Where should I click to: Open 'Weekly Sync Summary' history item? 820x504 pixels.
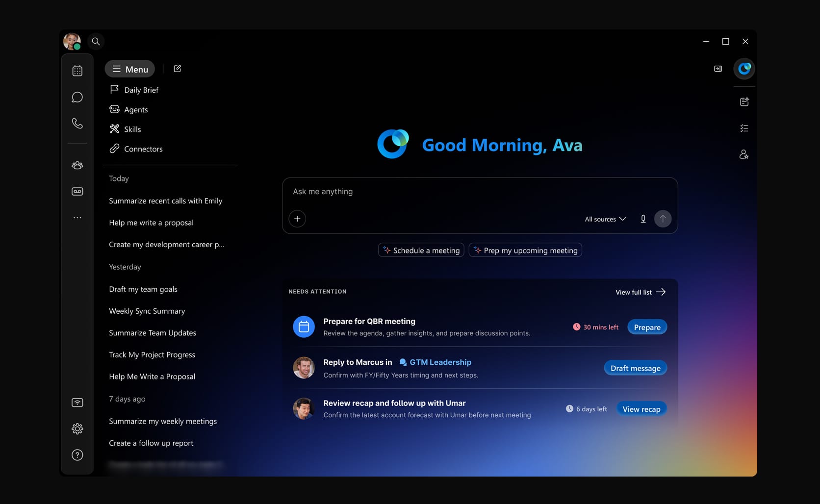[147, 311]
